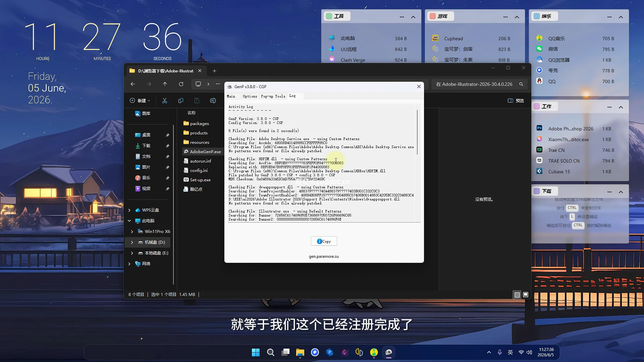Image resolution: width=644 pixels, height=362 pixels.
Task: Show hidden system tray icons
Action: click(x=489, y=352)
